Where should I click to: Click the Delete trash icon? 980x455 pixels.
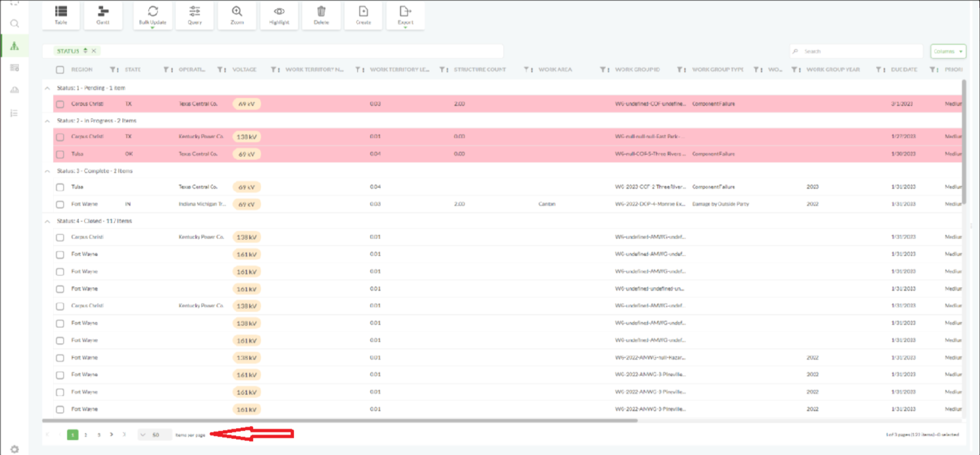(x=321, y=15)
